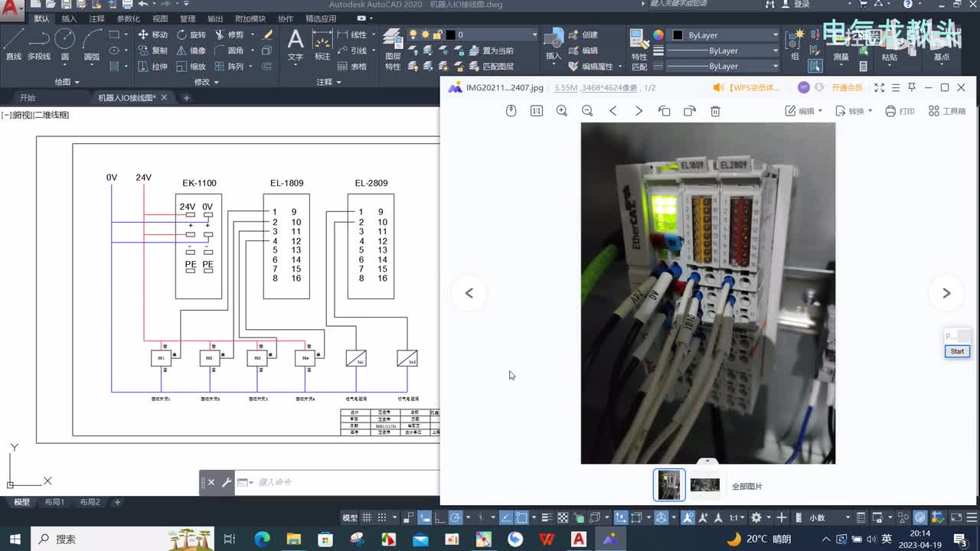Image resolution: width=980 pixels, height=551 pixels.
Task: Click the Insert block (插入) icon
Action: (554, 44)
